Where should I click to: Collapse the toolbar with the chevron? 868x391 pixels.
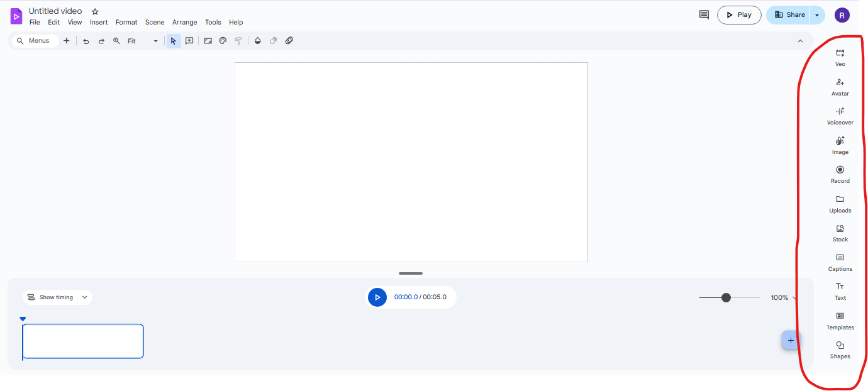click(800, 41)
